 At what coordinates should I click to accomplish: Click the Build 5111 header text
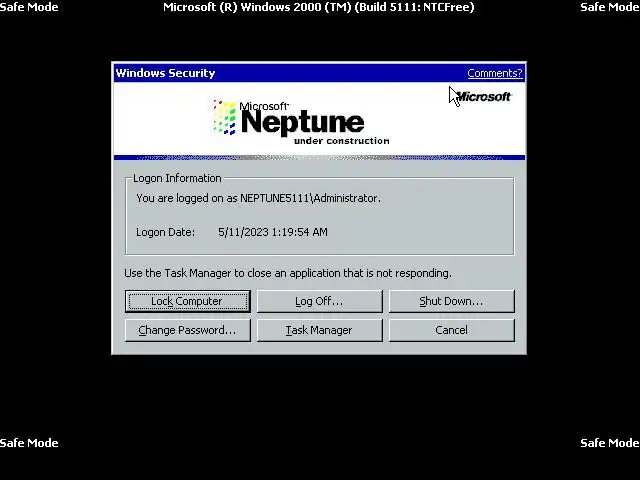319,7
